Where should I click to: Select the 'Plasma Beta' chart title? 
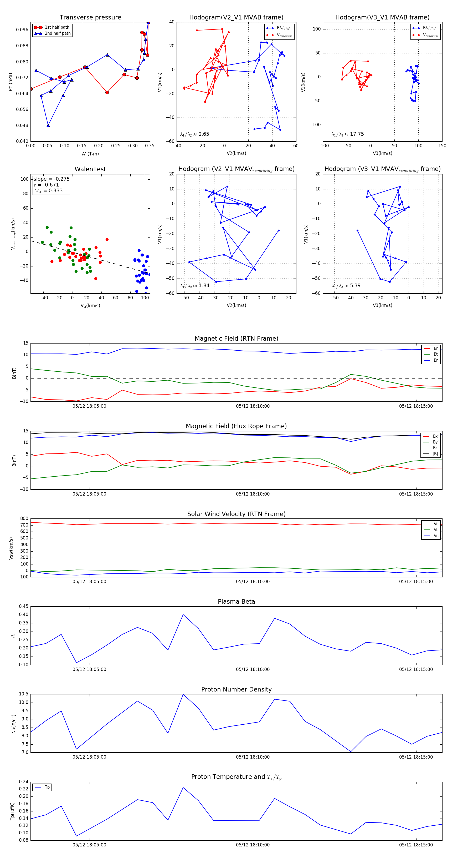(236, 602)
